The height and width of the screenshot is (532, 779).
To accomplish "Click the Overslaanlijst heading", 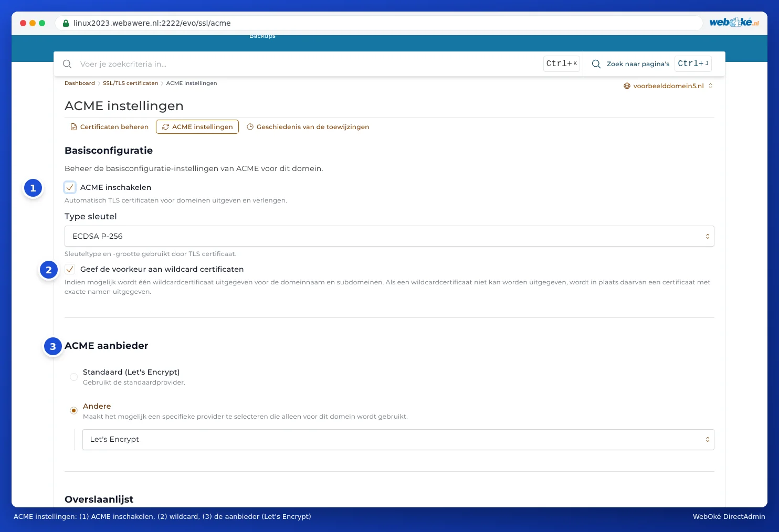I will click(99, 499).
